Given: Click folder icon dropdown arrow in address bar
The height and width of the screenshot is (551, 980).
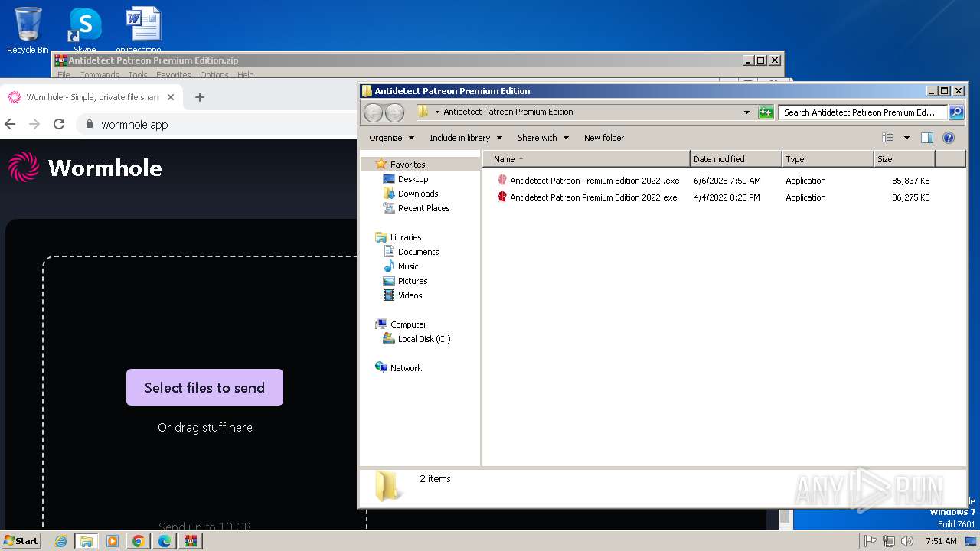Looking at the screenshot, I should [437, 112].
